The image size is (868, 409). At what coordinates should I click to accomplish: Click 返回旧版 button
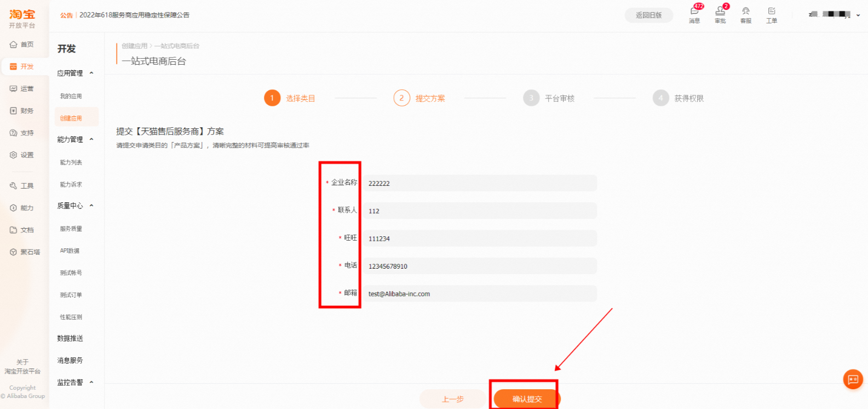pos(649,15)
